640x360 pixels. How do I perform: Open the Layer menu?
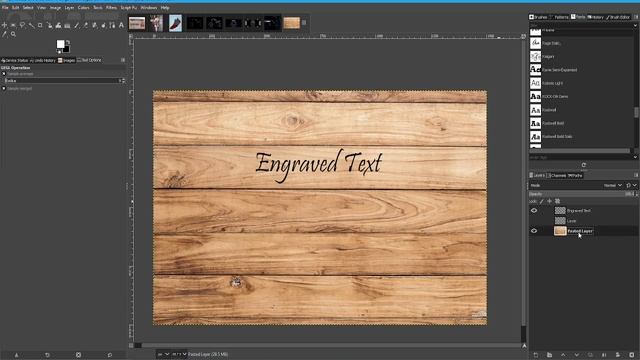click(x=69, y=7)
